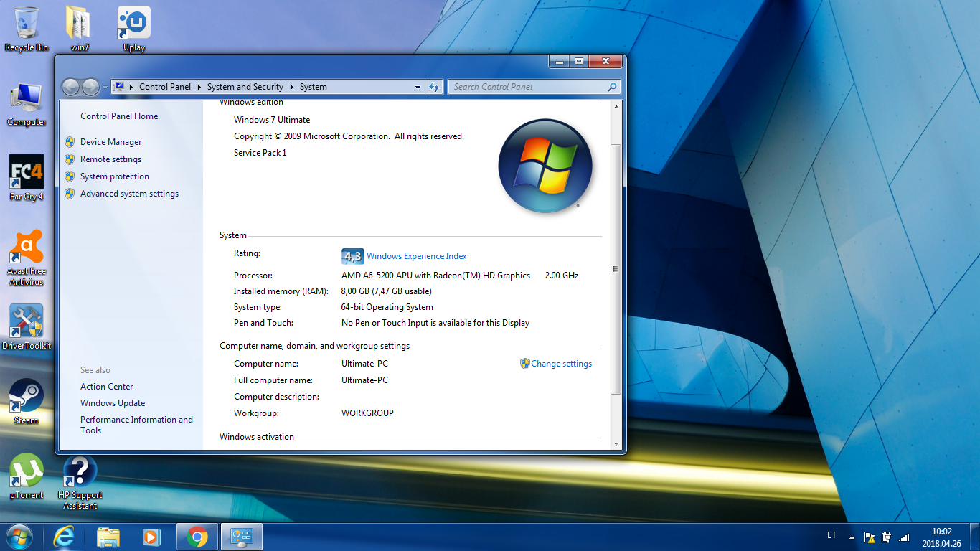
Task: Click Change settings link
Action: point(562,364)
